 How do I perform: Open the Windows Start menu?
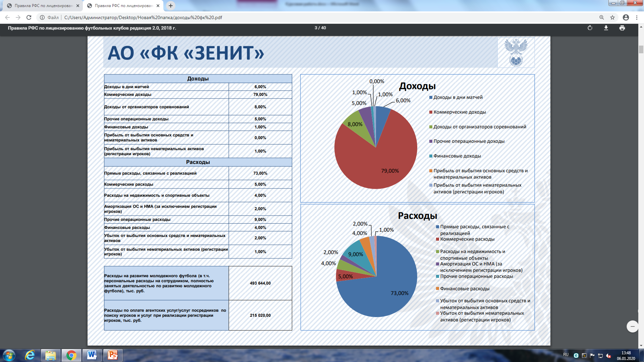tap(9, 355)
